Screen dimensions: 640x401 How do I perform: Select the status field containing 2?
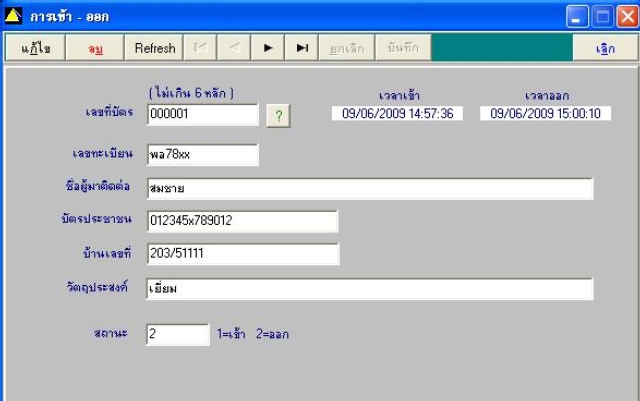point(178,334)
